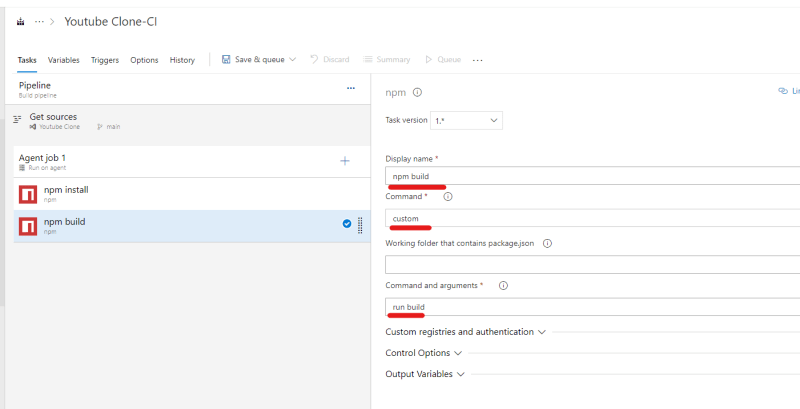The height and width of the screenshot is (409, 800).
Task: Click the Summary button label
Action: pyautogui.click(x=393, y=60)
